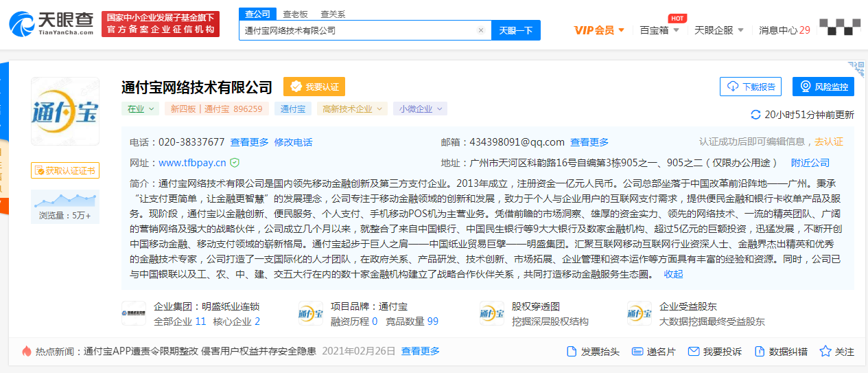This screenshot has height=373, width=868.
Task: Open 数据纠错 data correction
Action: 781,352
